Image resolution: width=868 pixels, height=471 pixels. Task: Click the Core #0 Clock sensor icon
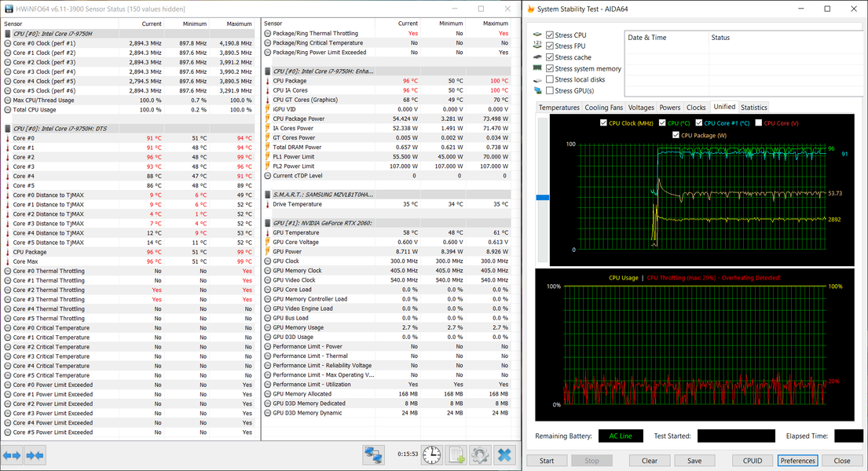point(8,43)
